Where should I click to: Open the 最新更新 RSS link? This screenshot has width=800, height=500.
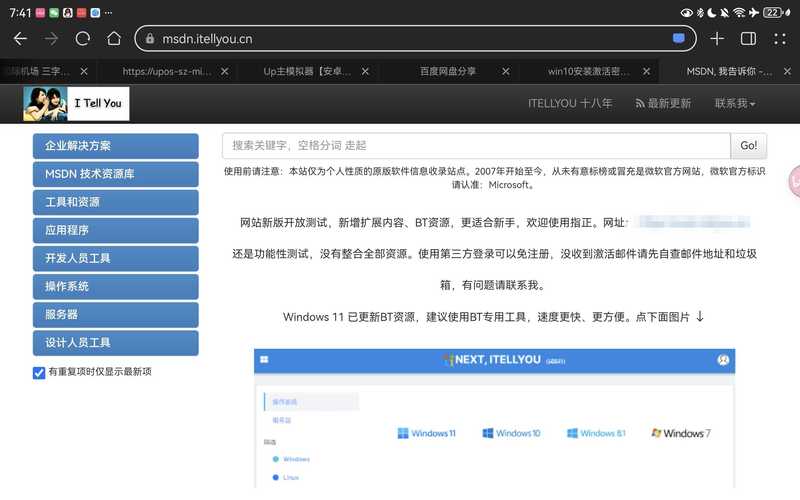click(663, 104)
